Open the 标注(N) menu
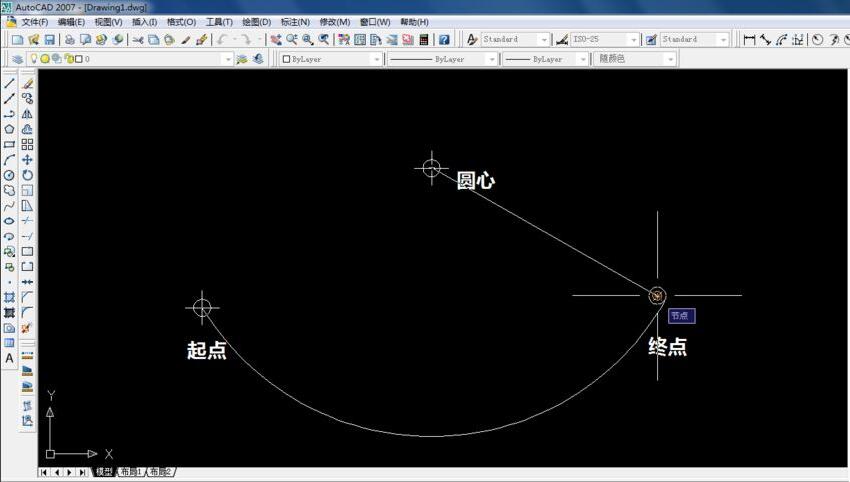The height and width of the screenshot is (482, 850). (295, 22)
